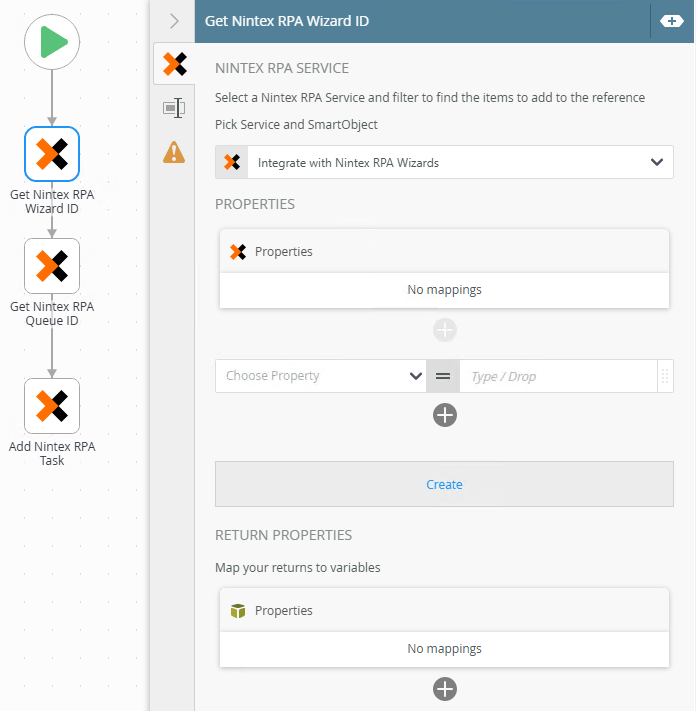
Task: Click the green Start workflow node
Action: [x=52, y=43]
